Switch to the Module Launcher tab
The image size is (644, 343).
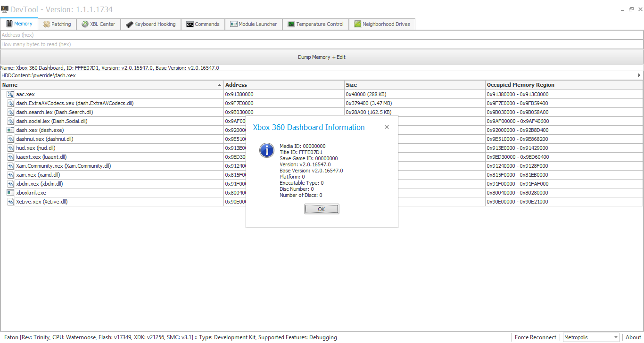coord(254,24)
